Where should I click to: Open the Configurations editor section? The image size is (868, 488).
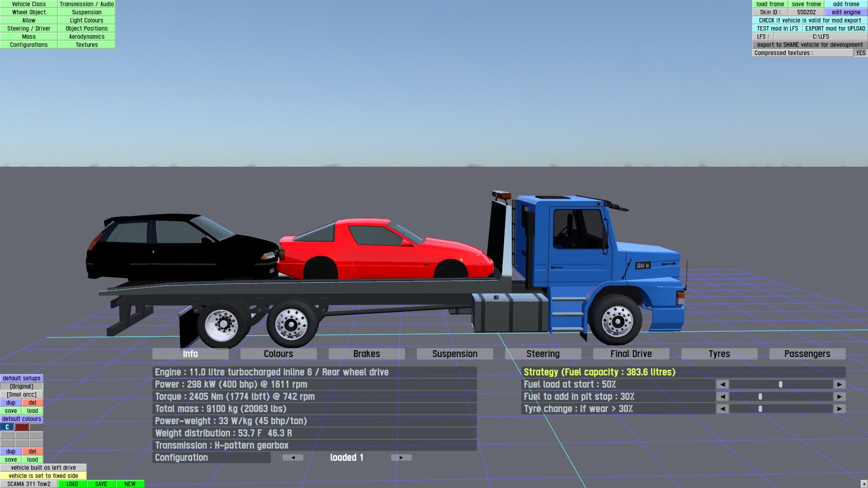click(x=29, y=45)
